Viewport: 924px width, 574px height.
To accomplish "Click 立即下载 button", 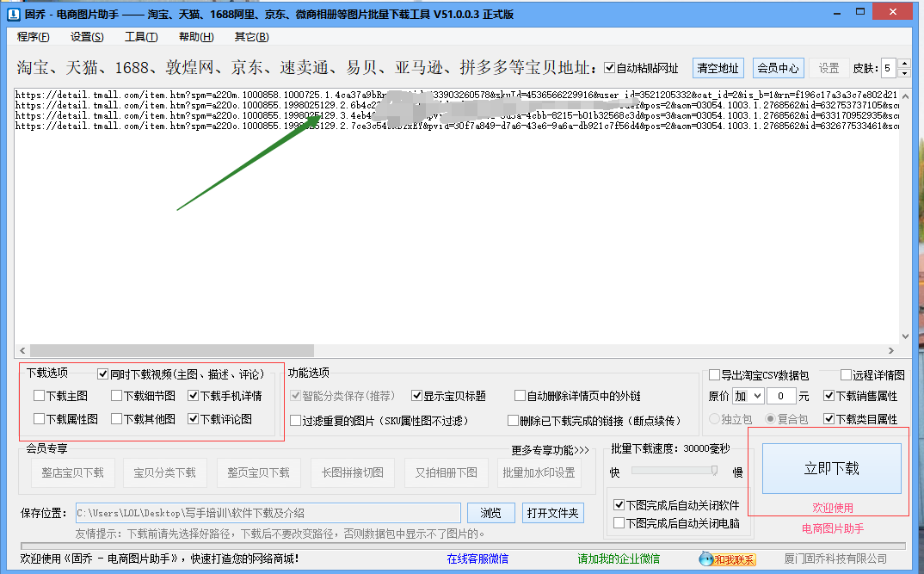I will (831, 468).
